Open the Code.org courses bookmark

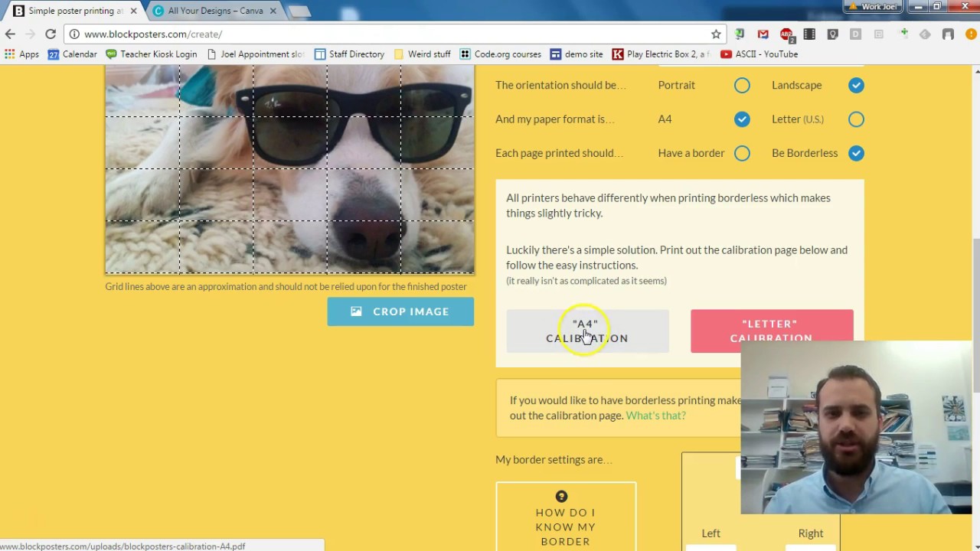tap(500, 54)
